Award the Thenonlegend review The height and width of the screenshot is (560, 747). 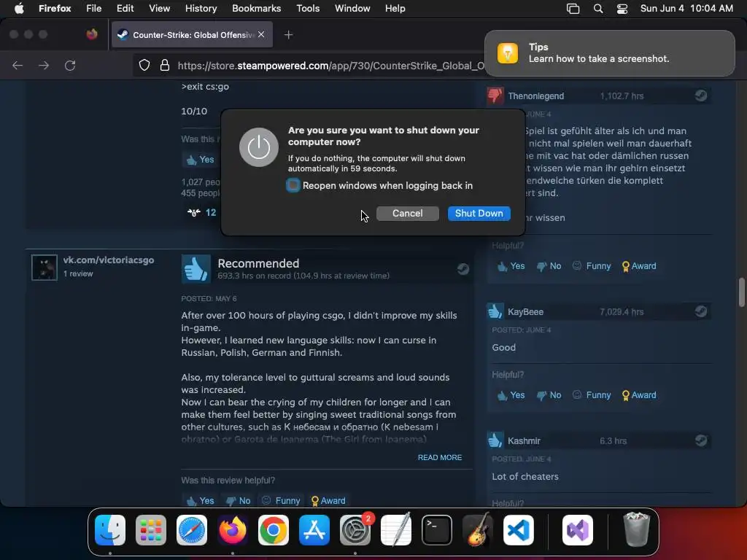(x=639, y=266)
